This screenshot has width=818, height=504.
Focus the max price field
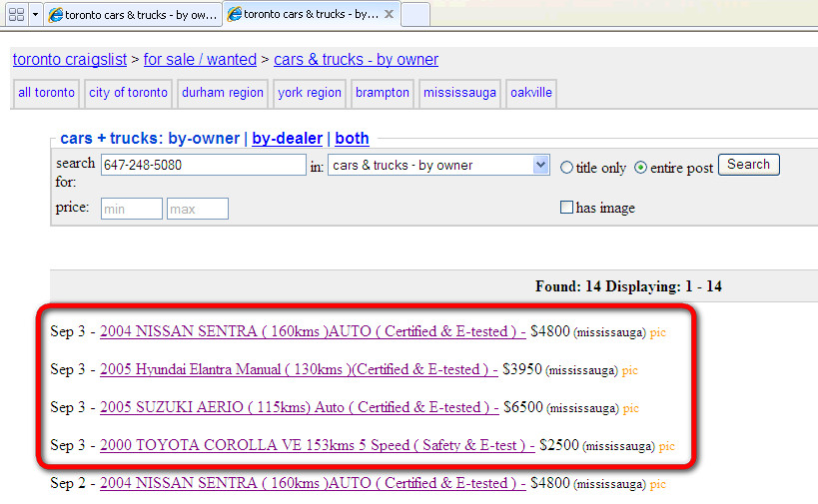click(197, 209)
